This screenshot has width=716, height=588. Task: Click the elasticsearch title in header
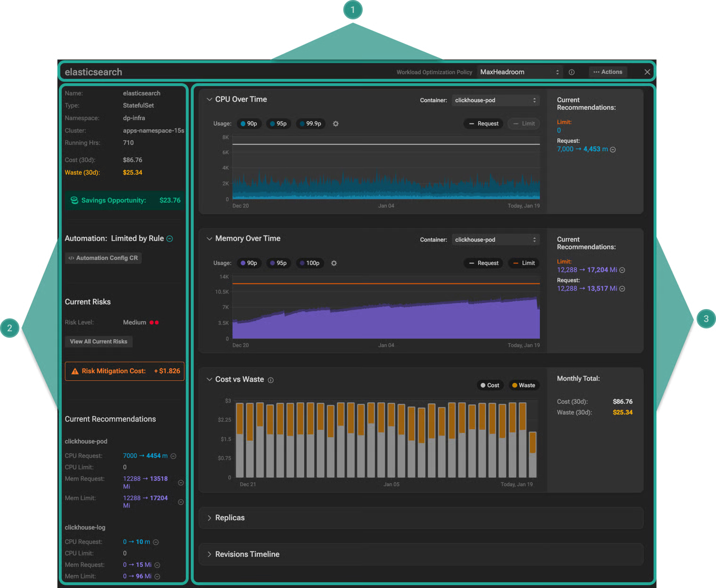[93, 72]
